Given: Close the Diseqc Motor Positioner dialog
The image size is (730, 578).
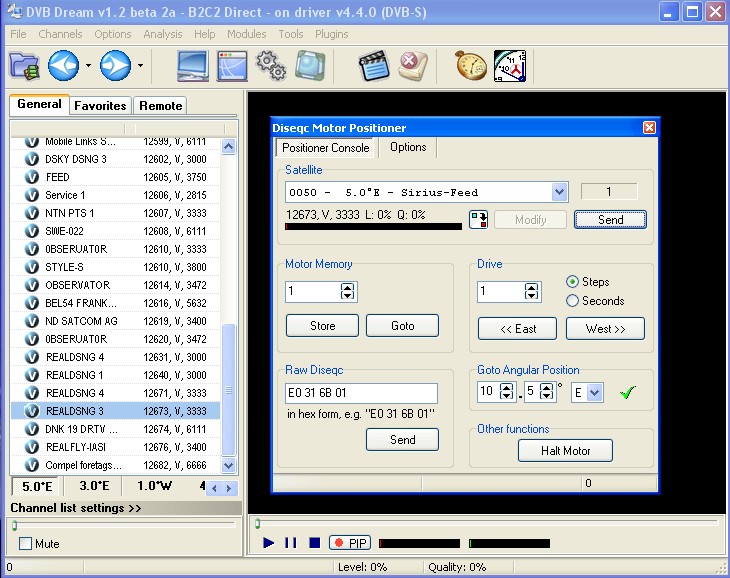Looking at the screenshot, I should coord(649,128).
